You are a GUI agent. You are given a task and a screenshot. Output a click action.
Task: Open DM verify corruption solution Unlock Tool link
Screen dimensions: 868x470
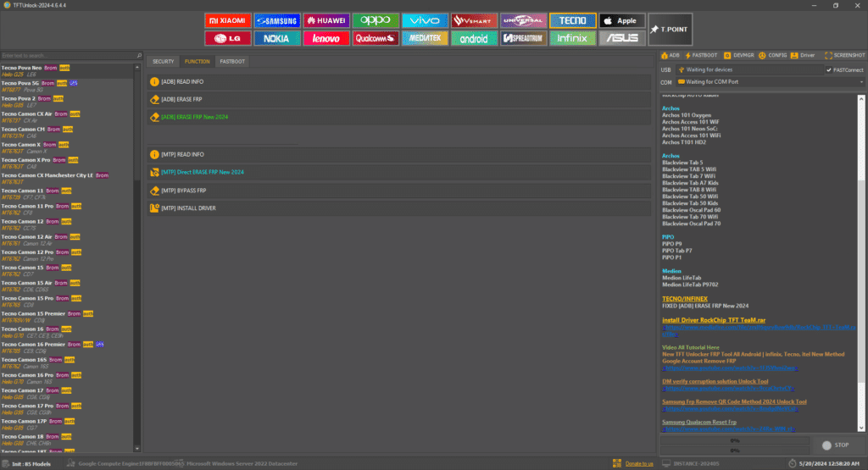715,382
